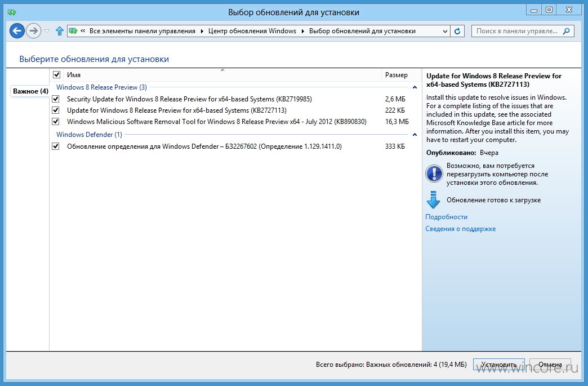The image size is (588, 386).
Task: Open breadcrumb 'Все элементы панели управления'
Action: point(142,31)
